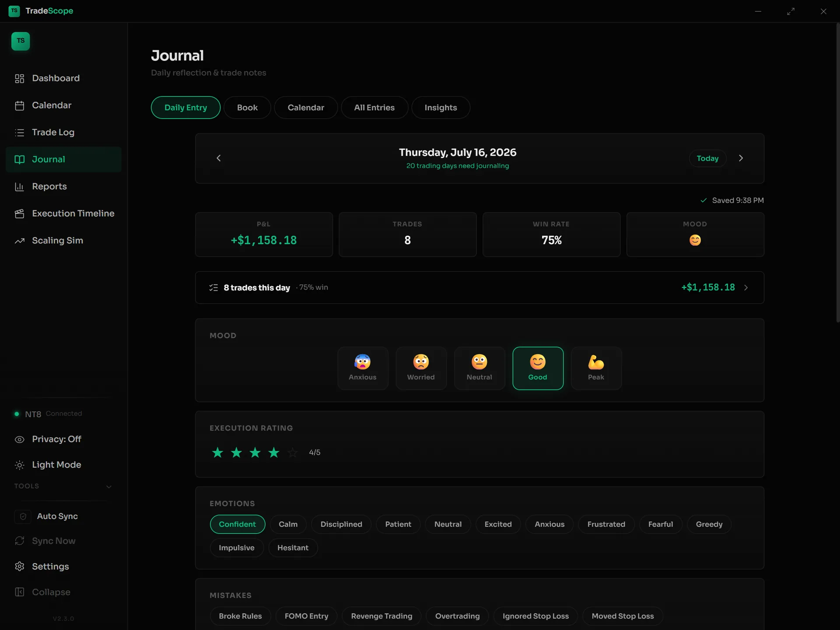Toggle the Neutral emotion tag
This screenshot has width=840, height=630.
coord(448,524)
